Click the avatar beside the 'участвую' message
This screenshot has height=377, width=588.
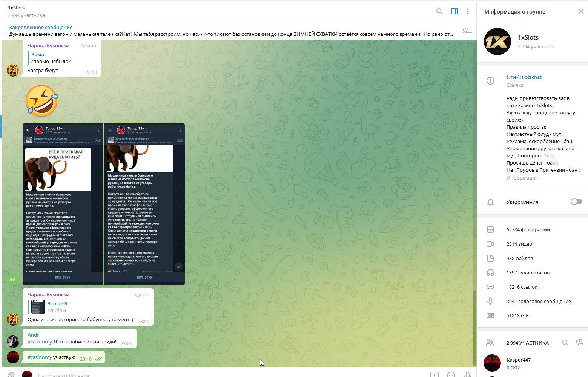pos(13,357)
